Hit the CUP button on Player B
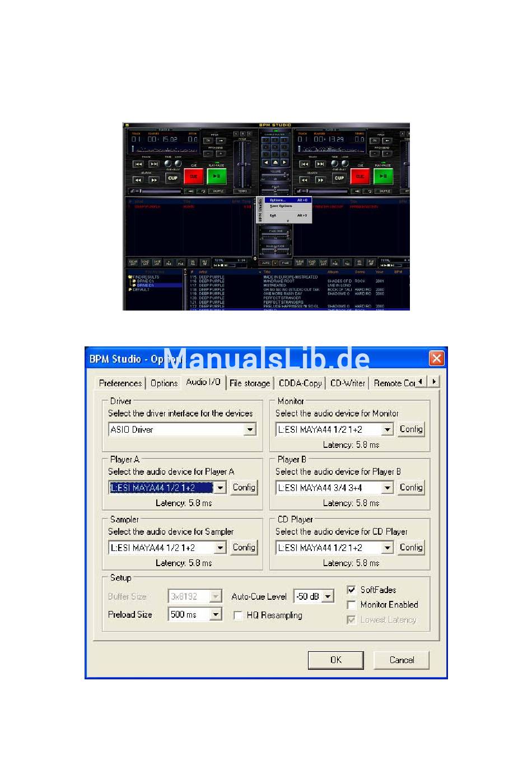Image resolution: width=532 pixels, height=778 pixels. coord(339,178)
